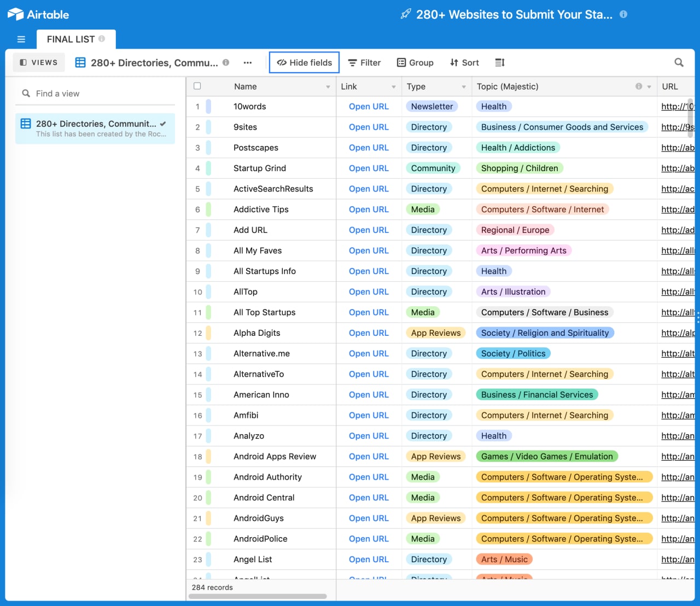Select the sidebar view 280+ Directories, Communit...
Screen dimensions: 700x606
click(x=95, y=129)
